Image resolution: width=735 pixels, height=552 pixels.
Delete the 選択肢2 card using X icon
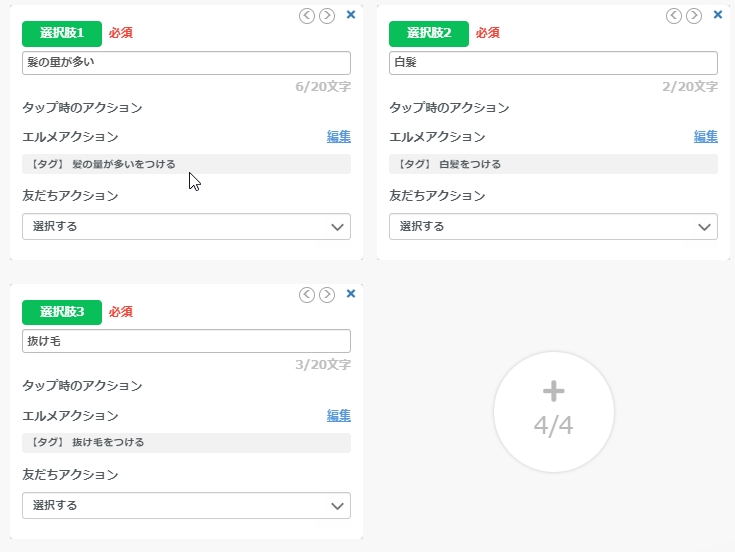tap(717, 15)
